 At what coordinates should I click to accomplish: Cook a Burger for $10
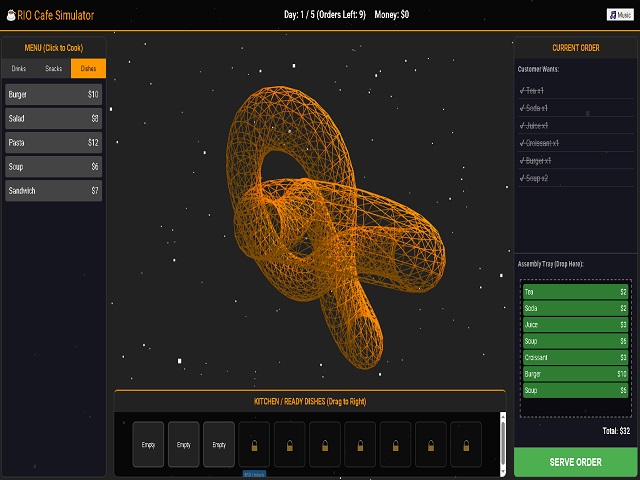click(x=53, y=94)
